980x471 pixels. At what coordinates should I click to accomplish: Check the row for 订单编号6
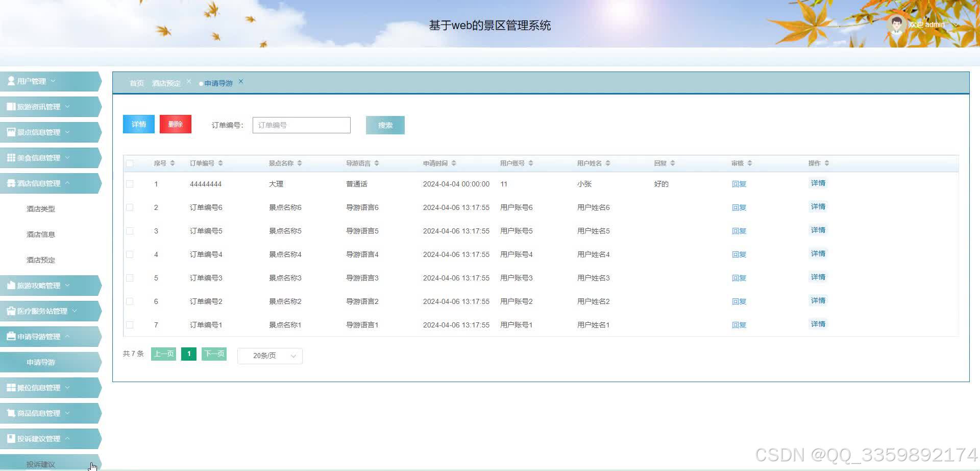tap(130, 207)
